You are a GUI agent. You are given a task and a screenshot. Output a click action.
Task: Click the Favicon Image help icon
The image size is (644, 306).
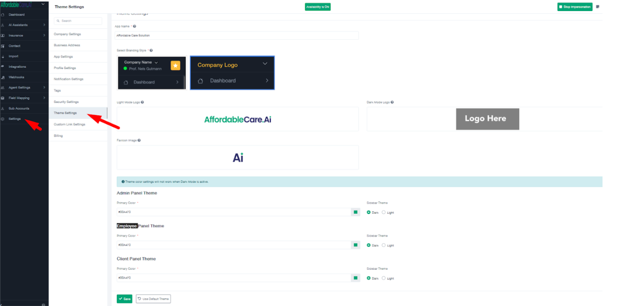pyautogui.click(x=139, y=140)
